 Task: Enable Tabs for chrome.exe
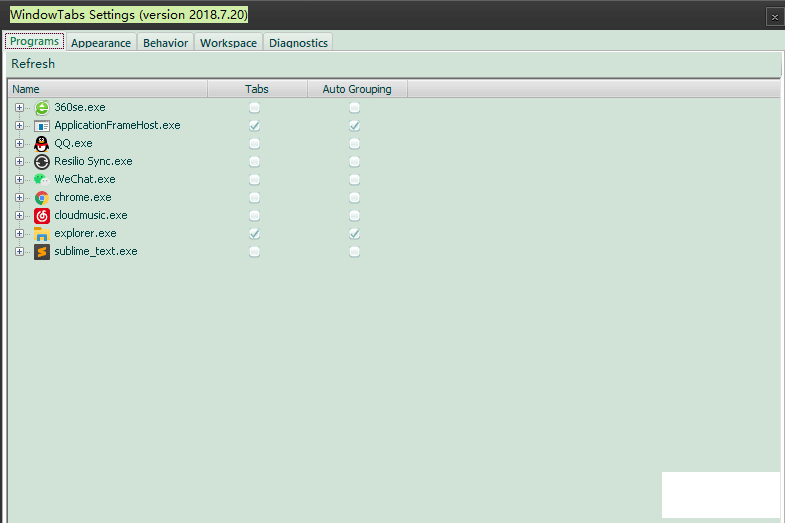tap(254, 198)
